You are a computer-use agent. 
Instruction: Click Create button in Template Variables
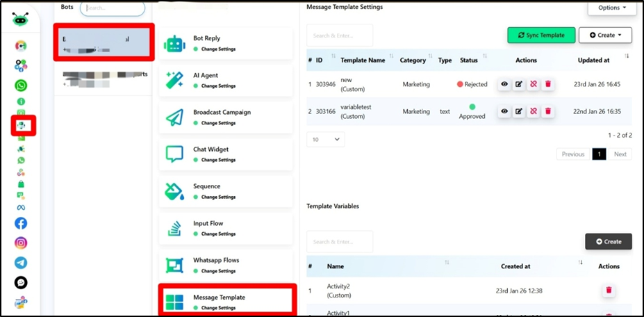point(608,241)
